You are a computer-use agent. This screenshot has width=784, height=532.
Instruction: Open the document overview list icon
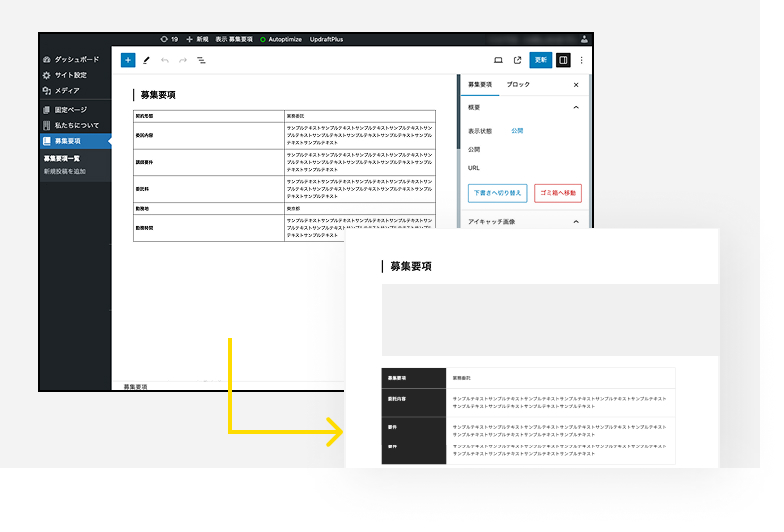tap(201, 60)
